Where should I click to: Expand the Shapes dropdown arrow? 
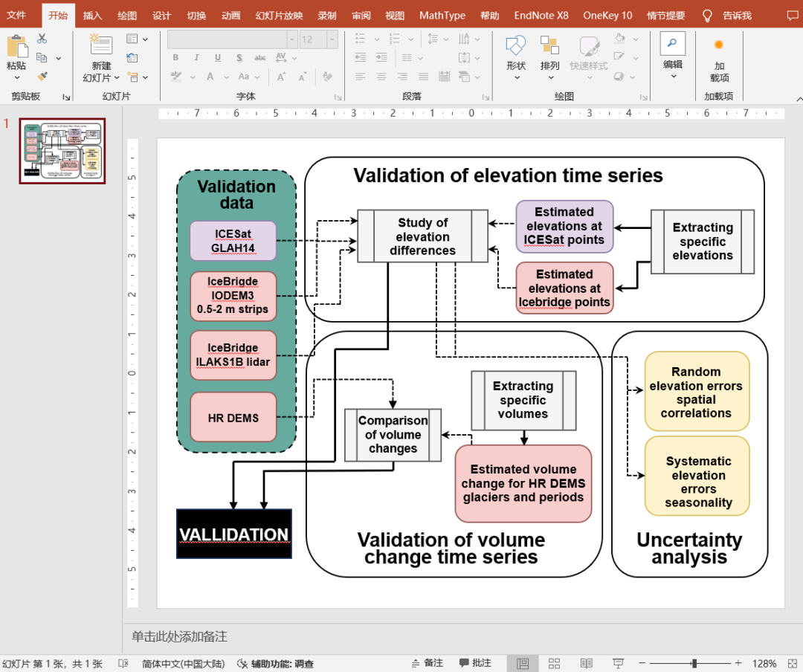coord(517,78)
